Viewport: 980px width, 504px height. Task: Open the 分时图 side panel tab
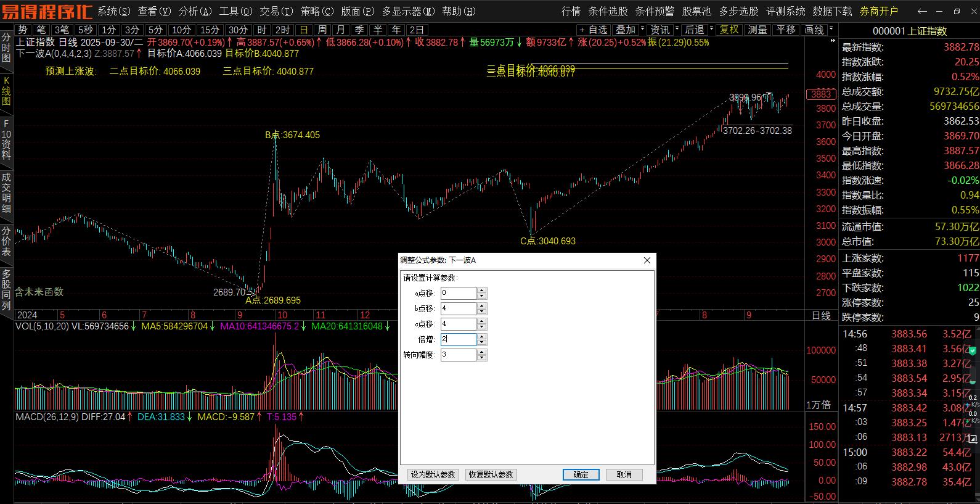(x=6, y=48)
